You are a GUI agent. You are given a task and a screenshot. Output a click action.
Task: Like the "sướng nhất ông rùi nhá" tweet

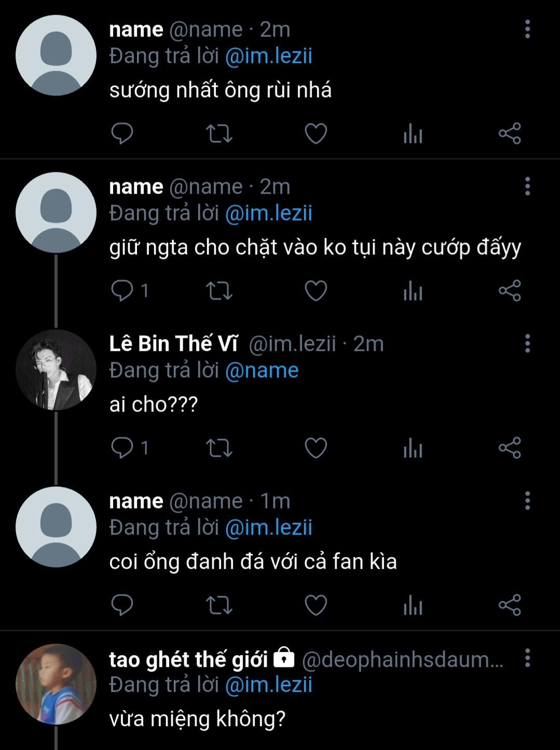316,134
